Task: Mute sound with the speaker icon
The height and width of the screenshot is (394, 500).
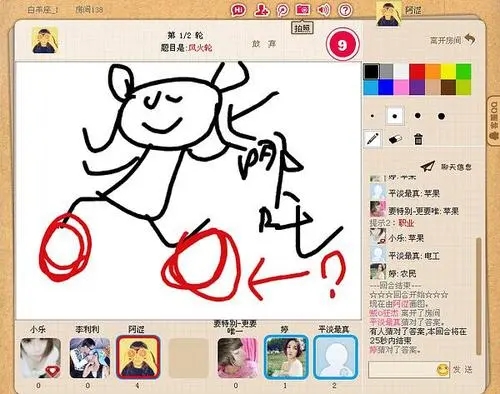Action: point(324,10)
